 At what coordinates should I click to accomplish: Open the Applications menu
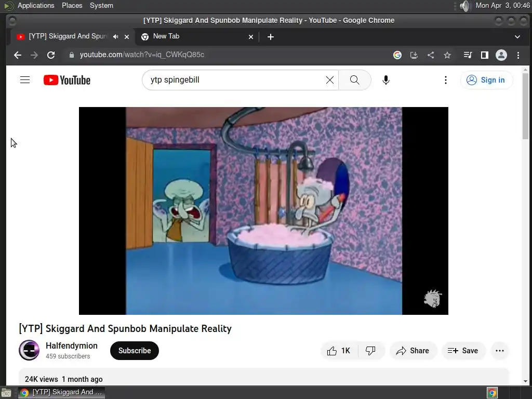pos(36,5)
